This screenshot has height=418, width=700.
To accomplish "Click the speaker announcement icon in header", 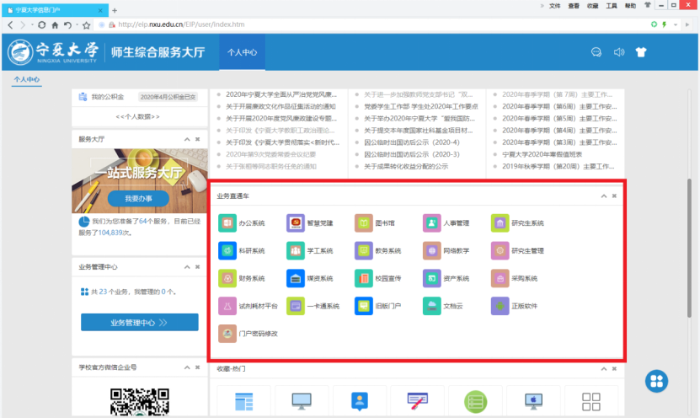I will 619,52.
